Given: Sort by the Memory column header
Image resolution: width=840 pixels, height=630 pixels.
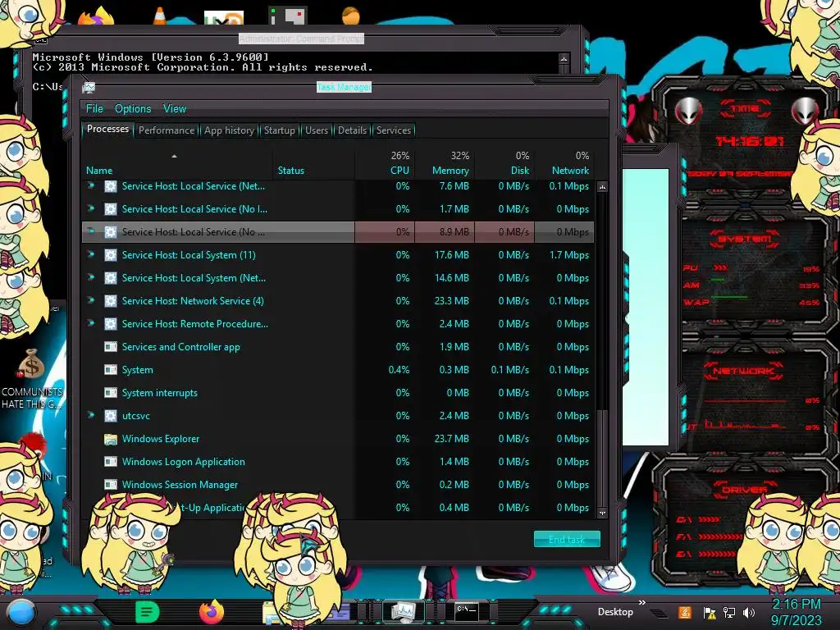Looking at the screenshot, I should (450, 171).
